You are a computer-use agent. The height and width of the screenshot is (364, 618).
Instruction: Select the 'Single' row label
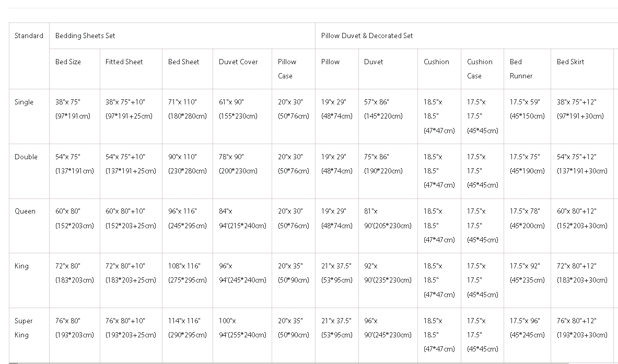coord(24,102)
